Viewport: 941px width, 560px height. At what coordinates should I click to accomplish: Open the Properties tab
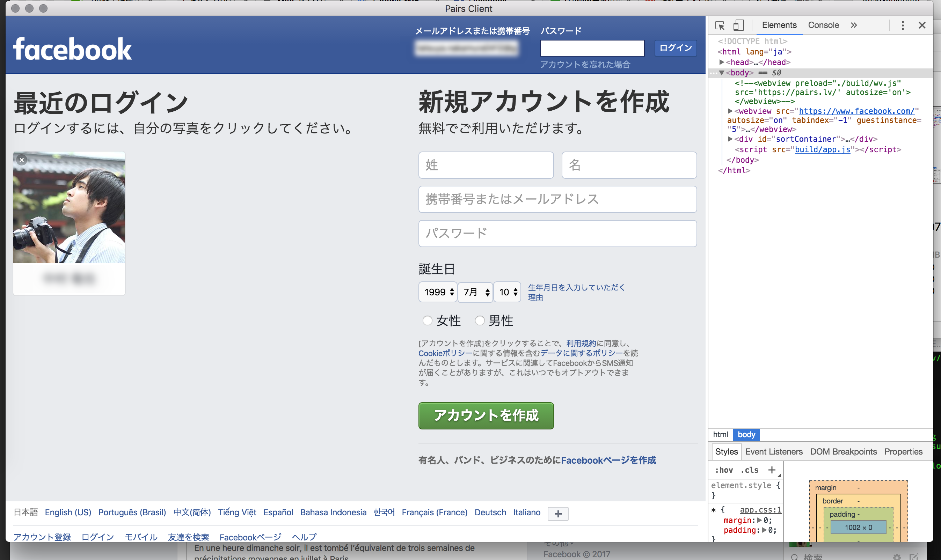click(x=903, y=452)
